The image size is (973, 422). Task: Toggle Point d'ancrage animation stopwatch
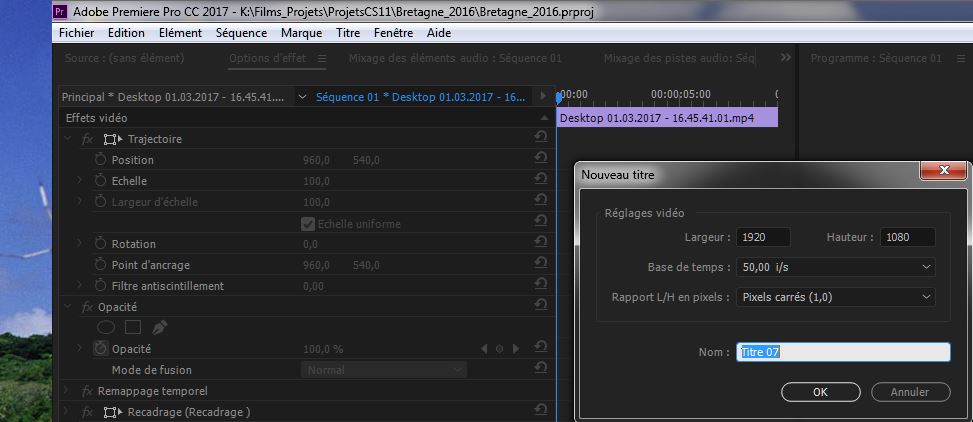pyautogui.click(x=101, y=264)
